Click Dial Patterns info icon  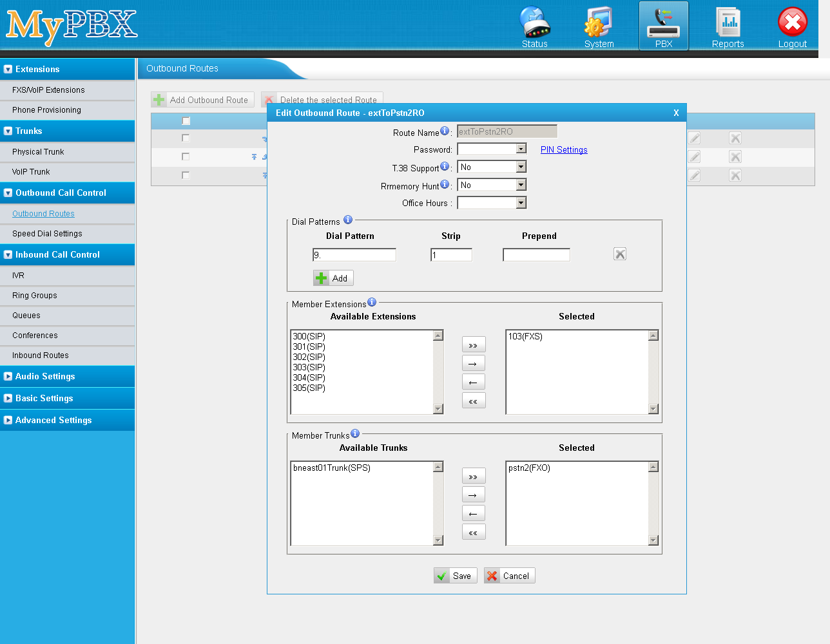(x=348, y=220)
